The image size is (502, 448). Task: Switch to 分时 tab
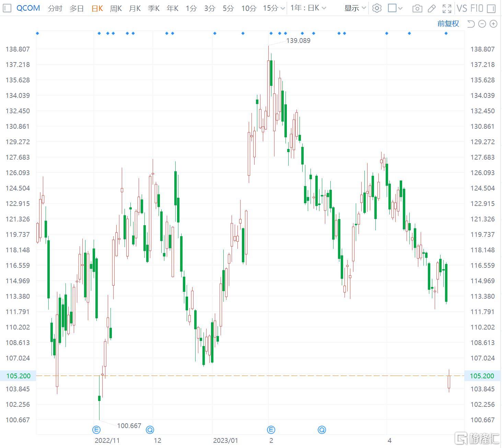55,8
